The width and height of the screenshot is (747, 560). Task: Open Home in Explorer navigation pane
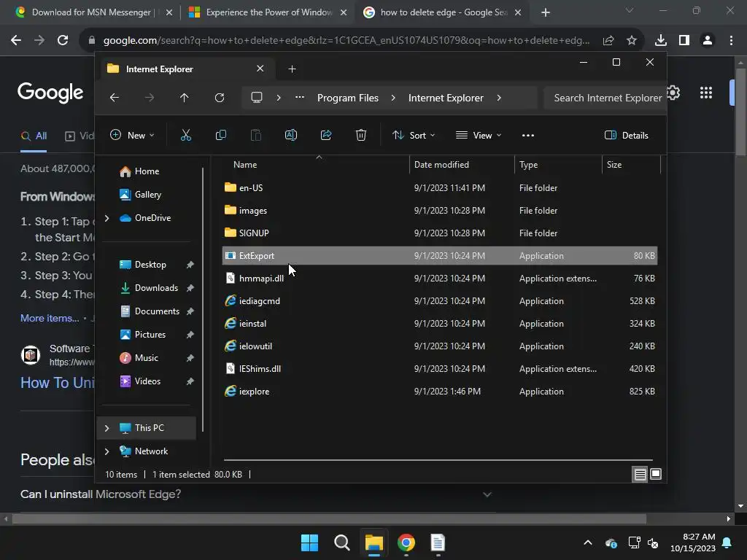pyautogui.click(x=147, y=171)
